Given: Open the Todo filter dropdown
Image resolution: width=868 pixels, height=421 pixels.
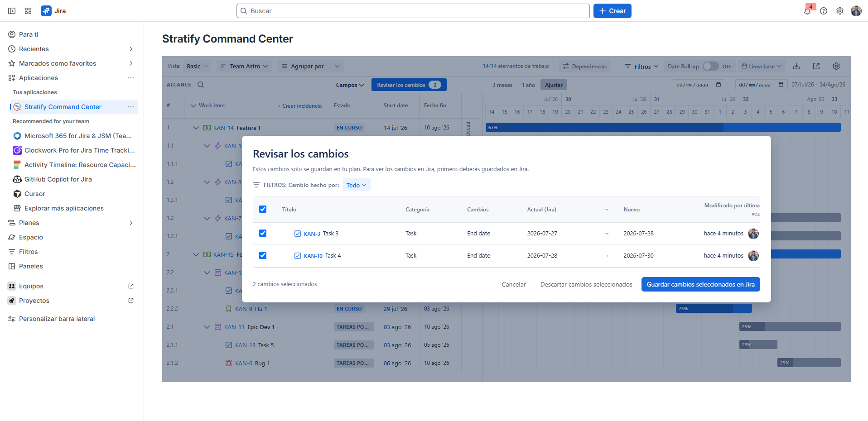Looking at the screenshot, I should point(357,185).
